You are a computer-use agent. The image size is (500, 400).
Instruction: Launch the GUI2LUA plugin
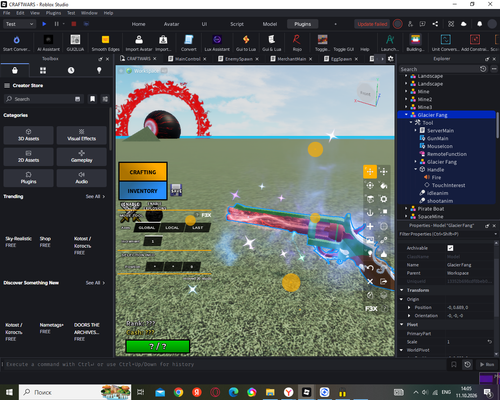point(75,43)
